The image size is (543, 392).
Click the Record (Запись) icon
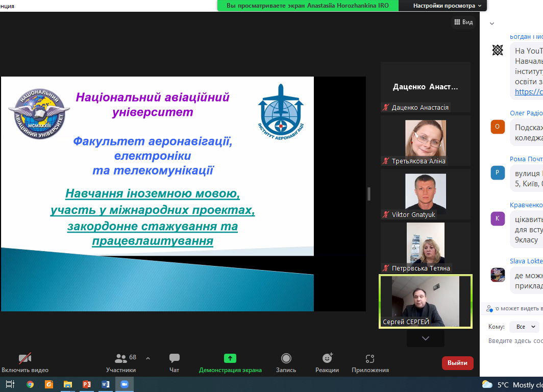[x=286, y=359]
